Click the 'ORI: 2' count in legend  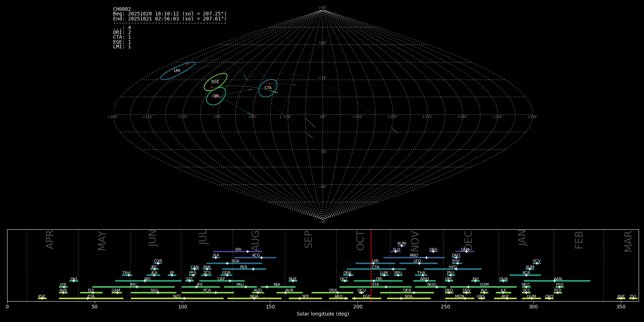[122, 33]
